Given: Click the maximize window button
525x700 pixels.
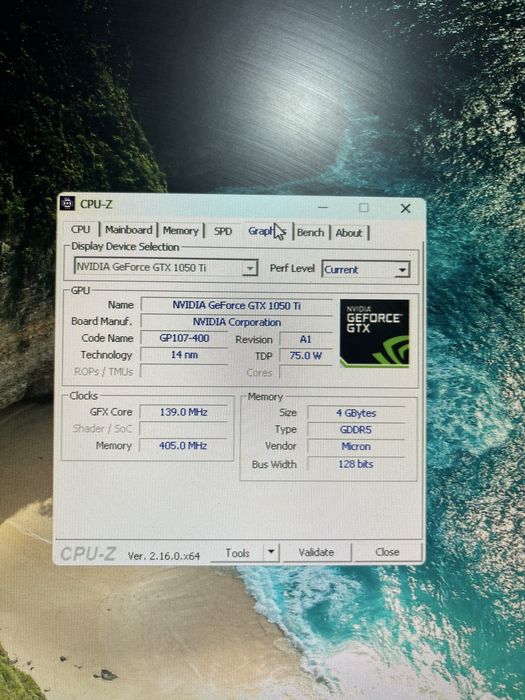Looking at the screenshot, I should point(364,208).
